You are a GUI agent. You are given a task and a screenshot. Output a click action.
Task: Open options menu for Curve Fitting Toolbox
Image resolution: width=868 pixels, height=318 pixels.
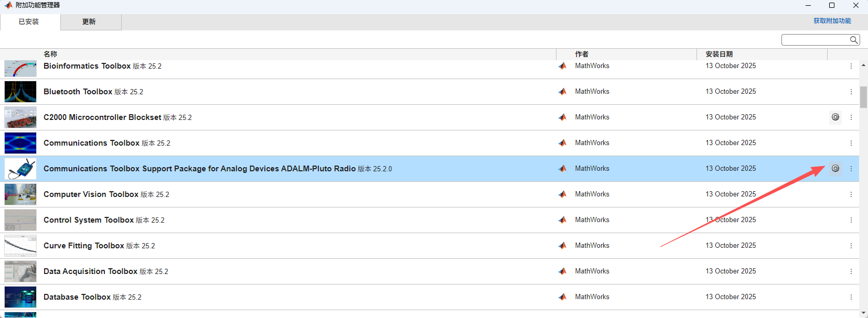851,246
